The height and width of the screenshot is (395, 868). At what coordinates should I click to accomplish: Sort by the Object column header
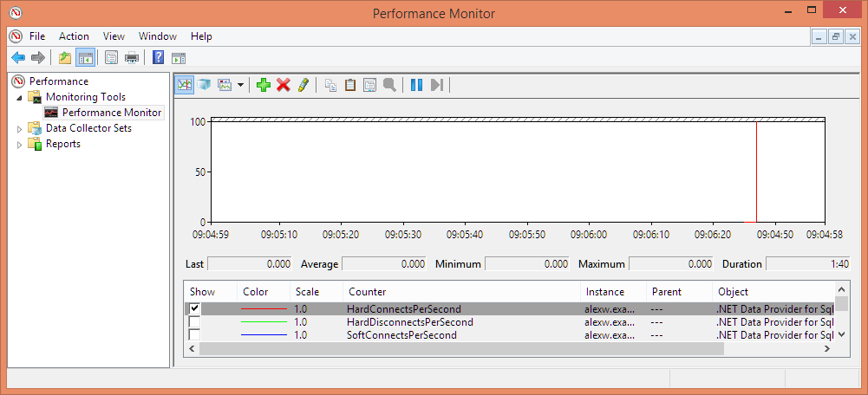[773, 292]
